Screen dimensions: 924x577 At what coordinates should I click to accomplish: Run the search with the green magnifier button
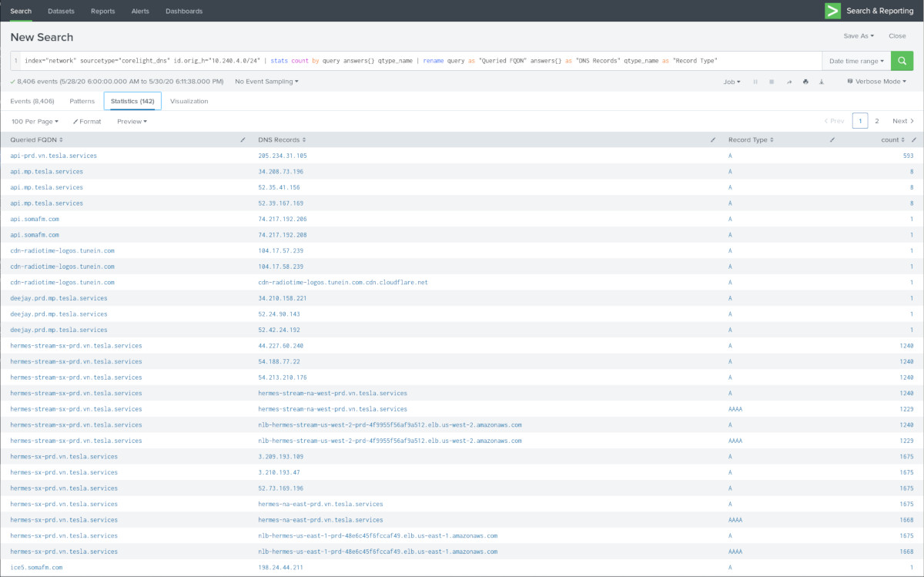coord(902,61)
